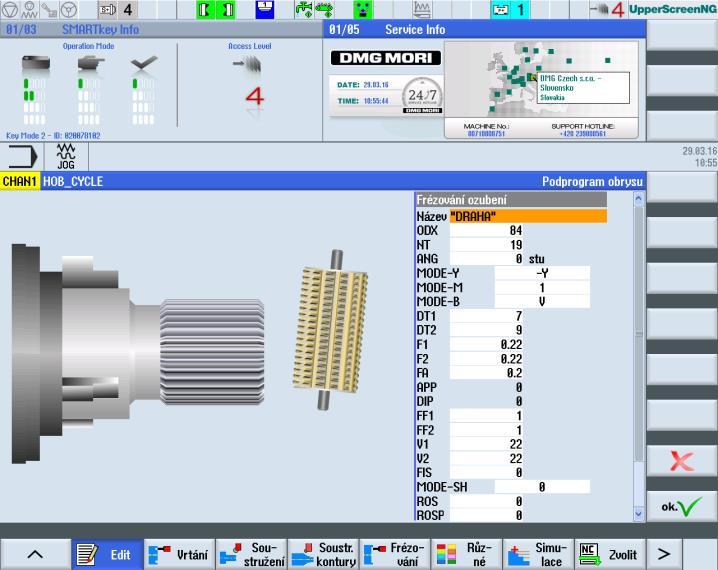
Task: Open the Vrtání softkey menu
Action: (179, 554)
